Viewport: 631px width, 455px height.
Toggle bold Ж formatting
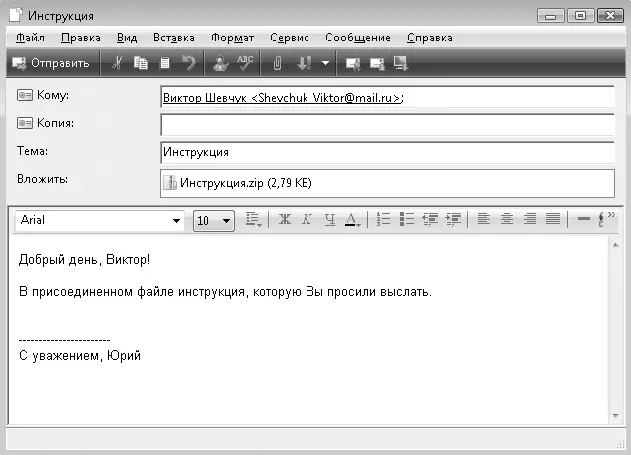(x=285, y=219)
